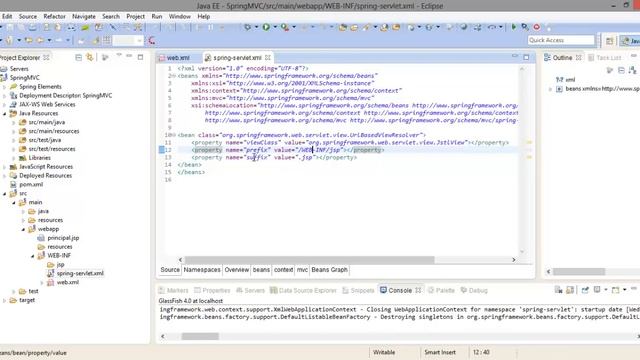
Task: Switch to the Beans Graph page
Action: point(329,270)
